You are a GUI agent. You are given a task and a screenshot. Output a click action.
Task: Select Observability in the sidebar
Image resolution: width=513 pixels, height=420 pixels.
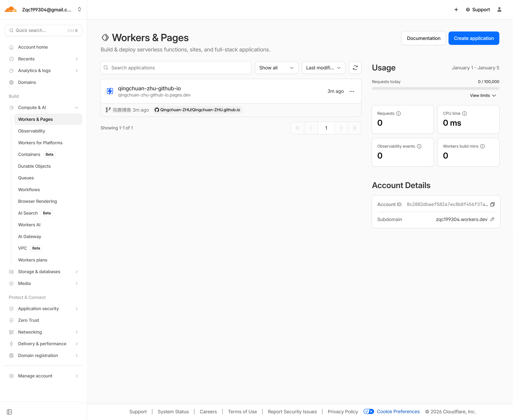point(32,131)
